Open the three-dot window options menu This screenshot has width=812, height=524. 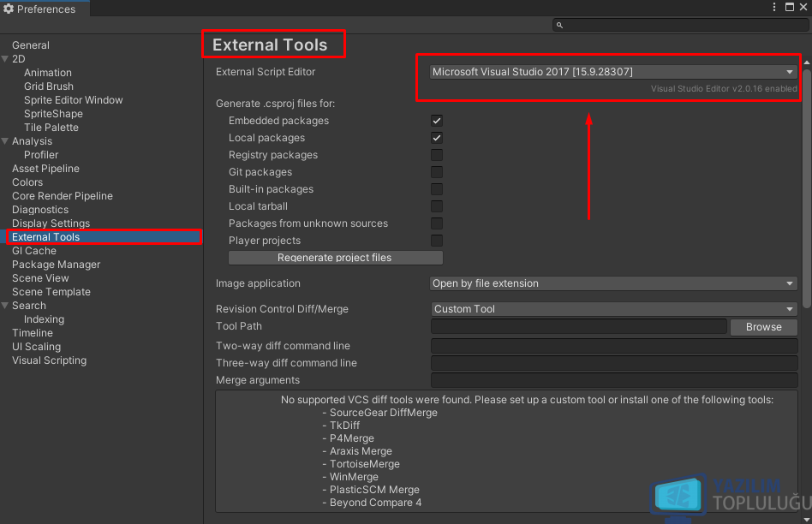click(774, 7)
